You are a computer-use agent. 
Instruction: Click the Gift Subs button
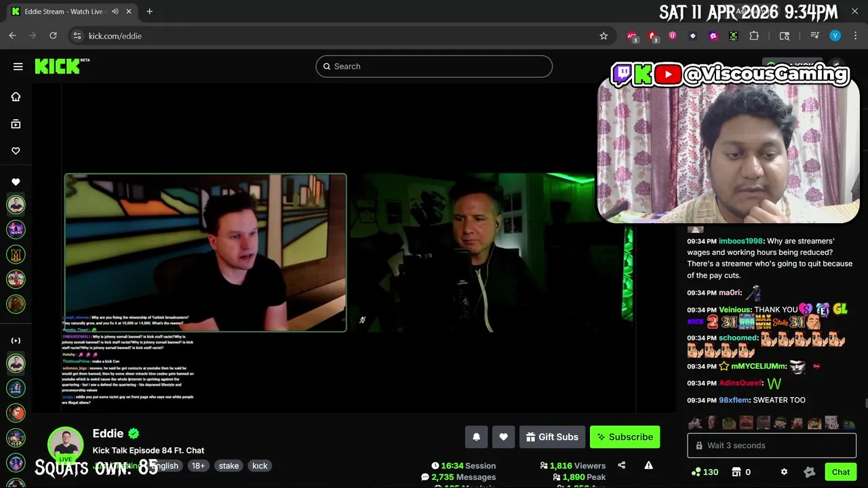(552, 437)
